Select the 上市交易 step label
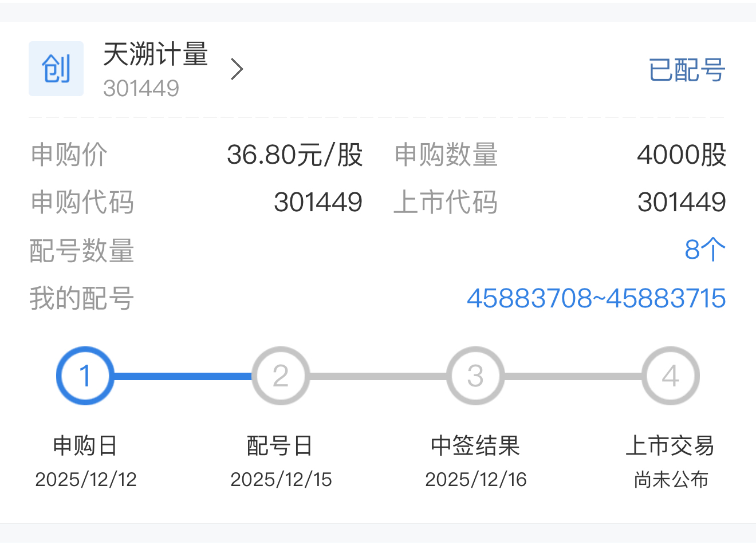Viewport: 756px width, 553px height. point(670,445)
